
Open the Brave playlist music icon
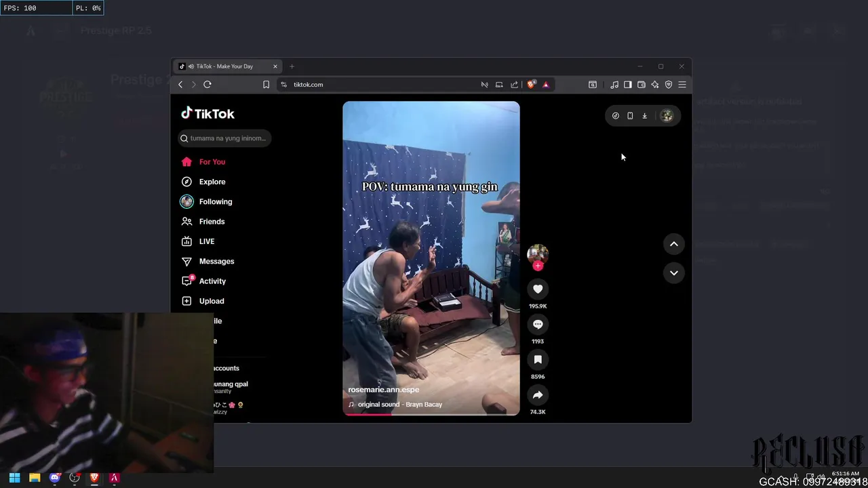pyautogui.click(x=614, y=85)
